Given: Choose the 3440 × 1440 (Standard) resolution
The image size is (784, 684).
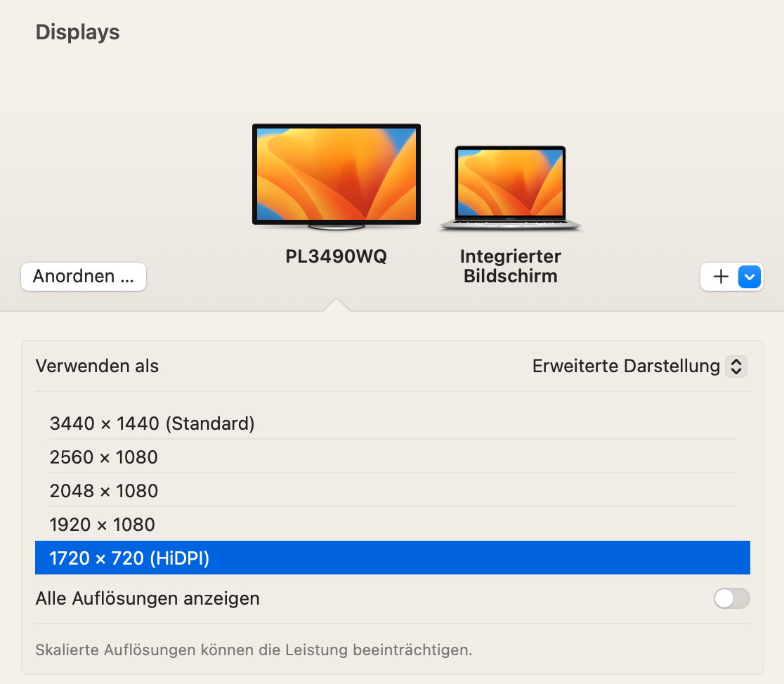Looking at the screenshot, I should point(393,423).
